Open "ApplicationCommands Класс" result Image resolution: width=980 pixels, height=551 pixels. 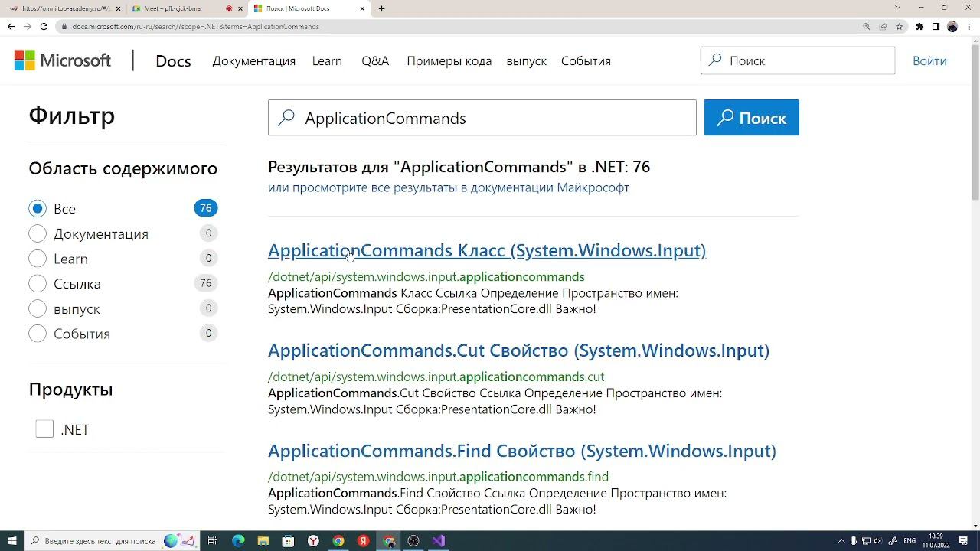487,250
